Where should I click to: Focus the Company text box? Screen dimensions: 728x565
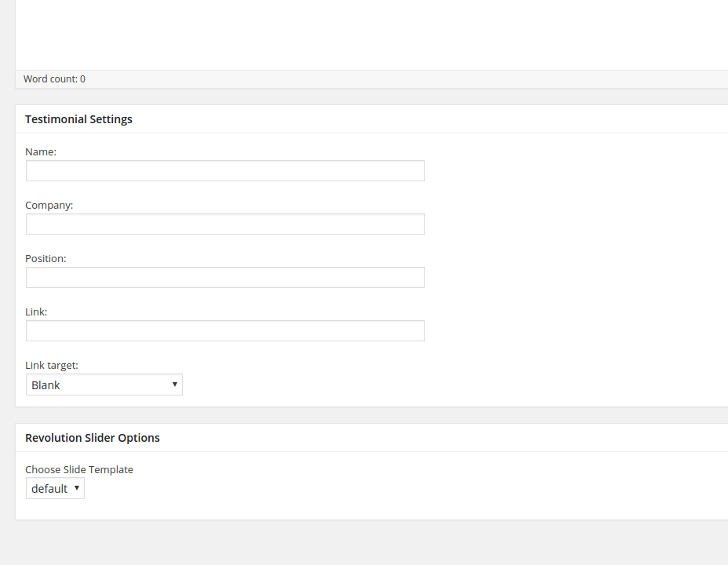[x=225, y=224]
